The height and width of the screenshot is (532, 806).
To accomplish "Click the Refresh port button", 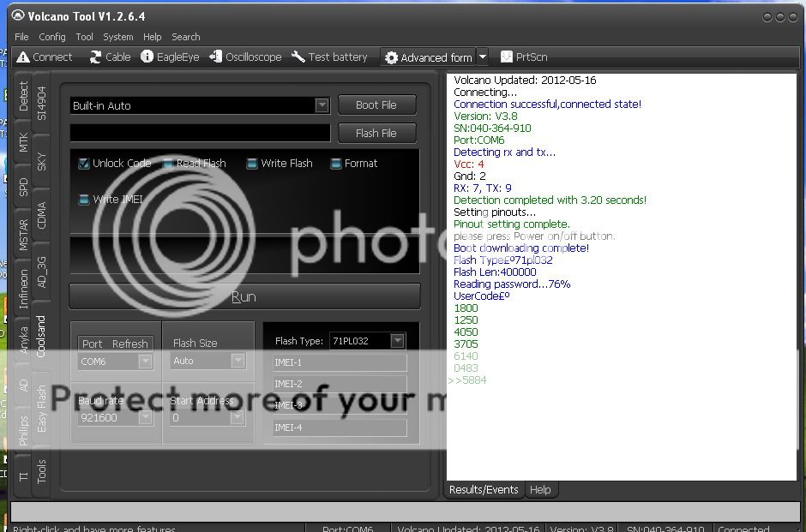I will [130, 344].
